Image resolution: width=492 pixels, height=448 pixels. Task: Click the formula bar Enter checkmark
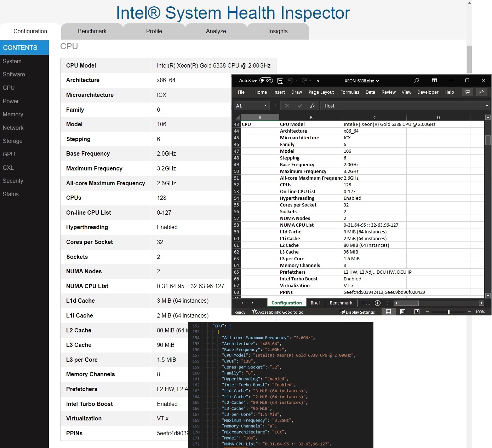pos(300,106)
